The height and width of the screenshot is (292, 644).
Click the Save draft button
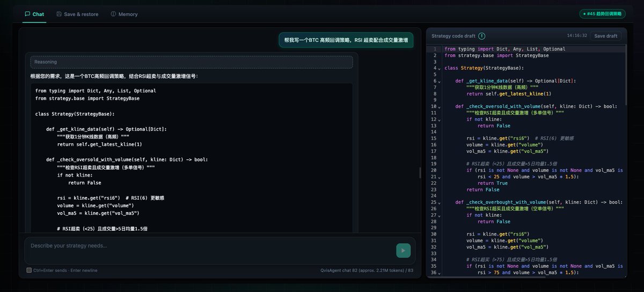[x=606, y=36]
